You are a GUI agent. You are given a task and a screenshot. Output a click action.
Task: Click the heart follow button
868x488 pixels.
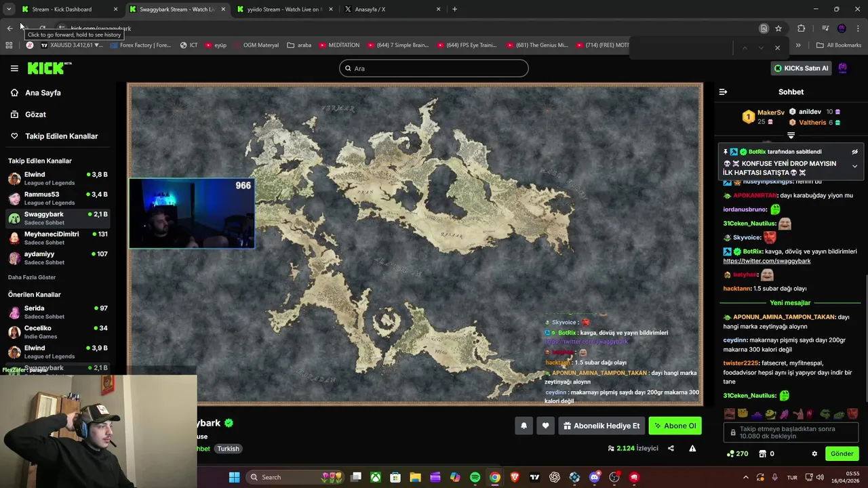tap(545, 426)
